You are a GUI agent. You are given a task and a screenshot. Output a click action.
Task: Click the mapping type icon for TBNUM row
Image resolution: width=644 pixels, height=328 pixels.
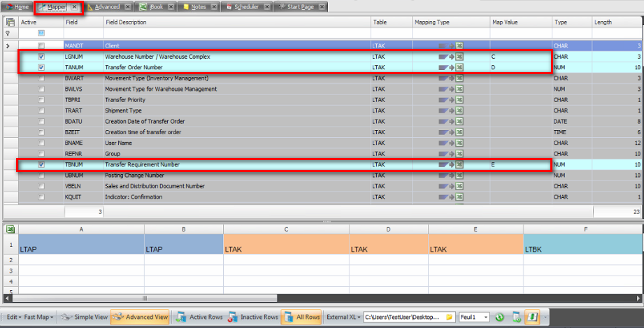pyautogui.click(x=450, y=165)
